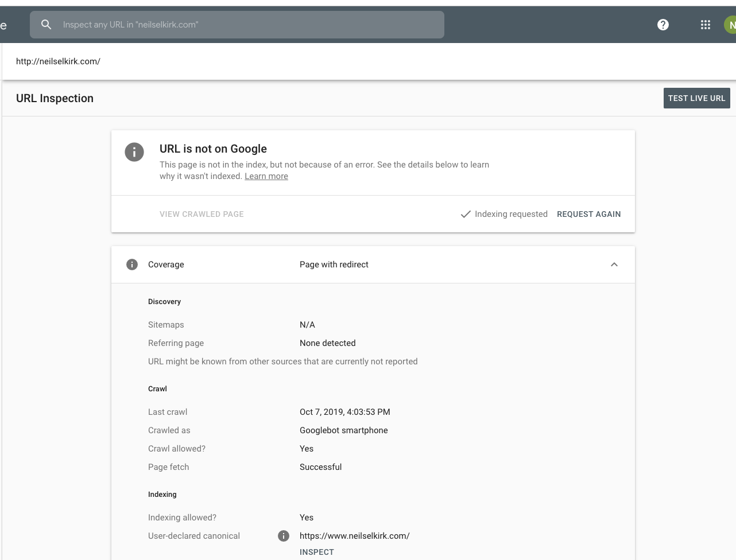This screenshot has width=736, height=560.
Task: Open the Help menu icon
Action: (x=663, y=25)
